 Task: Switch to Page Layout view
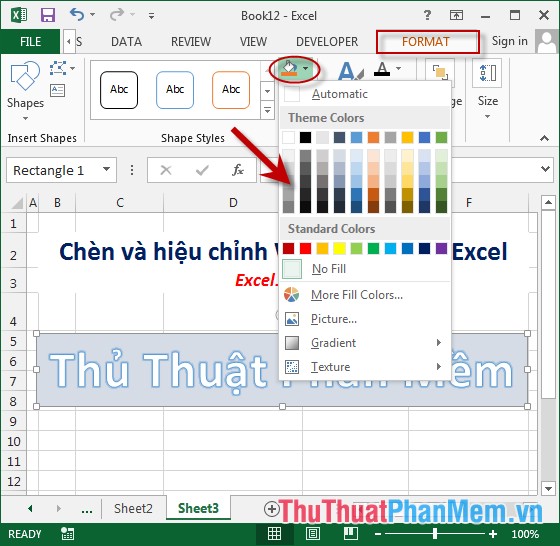pos(313,534)
